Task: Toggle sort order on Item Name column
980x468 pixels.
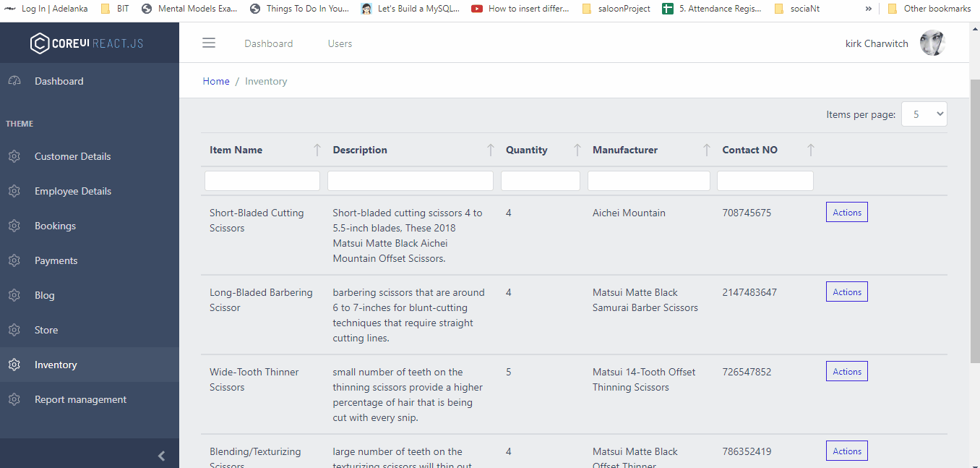Action: (x=317, y=150)
